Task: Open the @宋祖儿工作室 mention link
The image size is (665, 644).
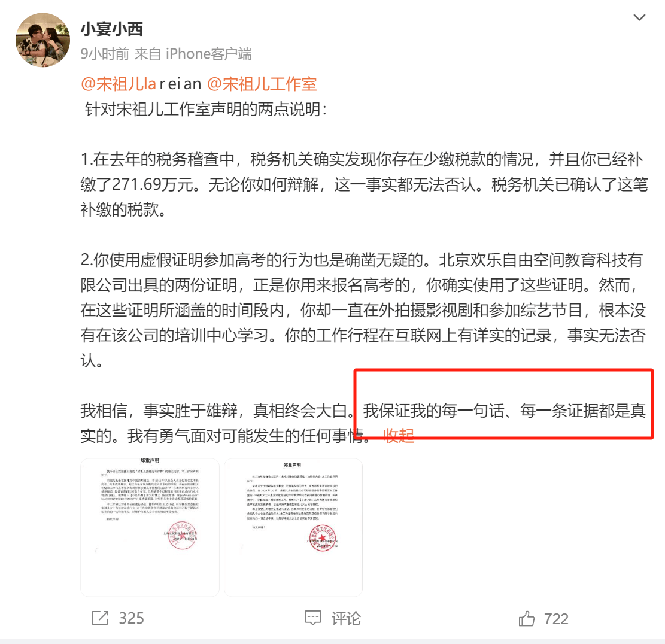Action: coord(262,84)
